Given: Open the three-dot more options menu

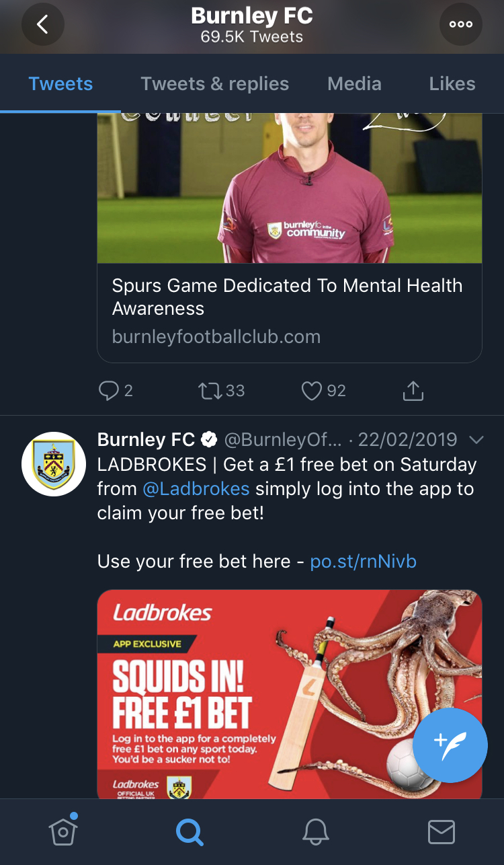Looking at the screenshot, I should click(461, 24).
